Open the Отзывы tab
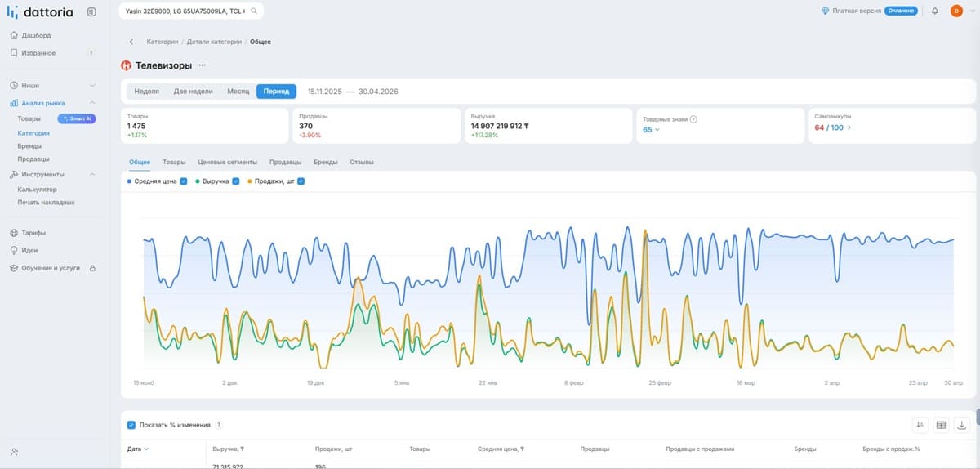Screen dimensions: 980x469 tap(362, 163)
